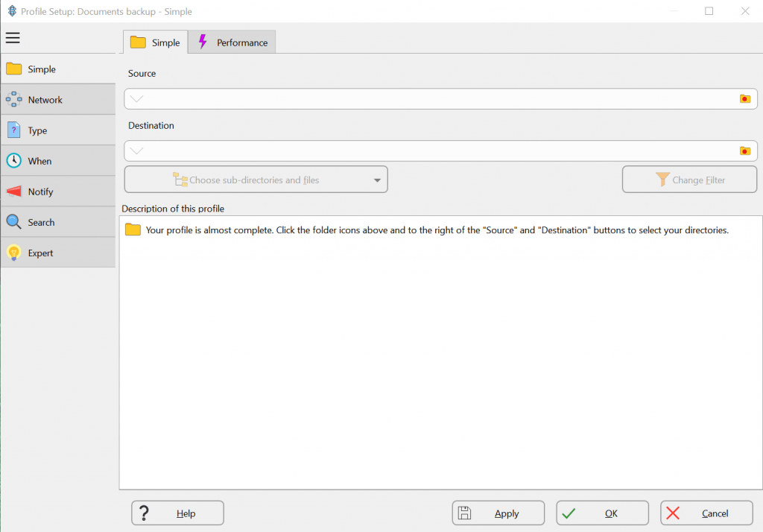This screenshot has height=532, width=763.
Task: Switch to the Performance tab
Action: pyautogui.click(x=232, y=42)
